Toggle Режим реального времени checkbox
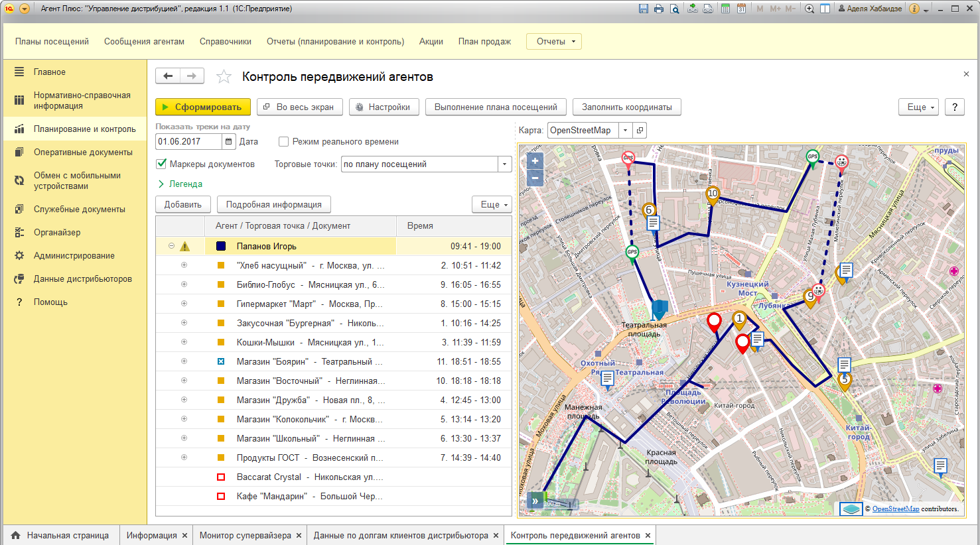 [283, 141]
